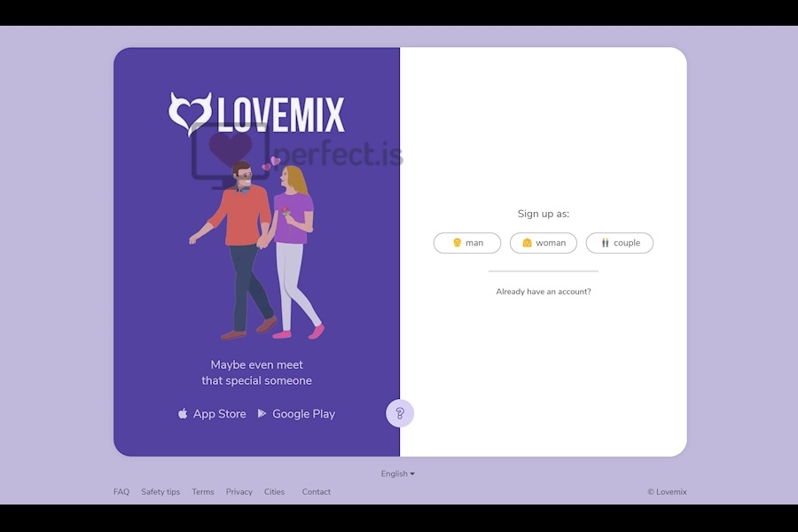Open the Contact footer link
798x532 pixels.
[x=316, y=492]
